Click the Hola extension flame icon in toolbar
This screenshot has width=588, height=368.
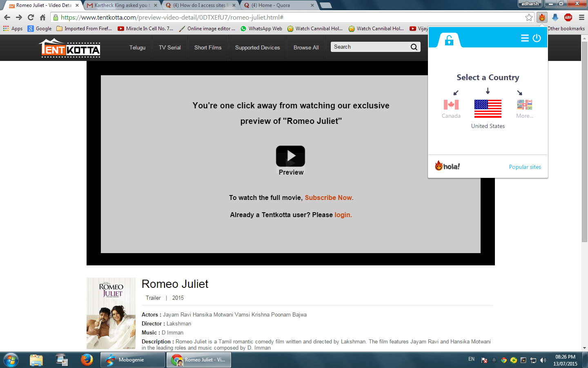(542, 17)
